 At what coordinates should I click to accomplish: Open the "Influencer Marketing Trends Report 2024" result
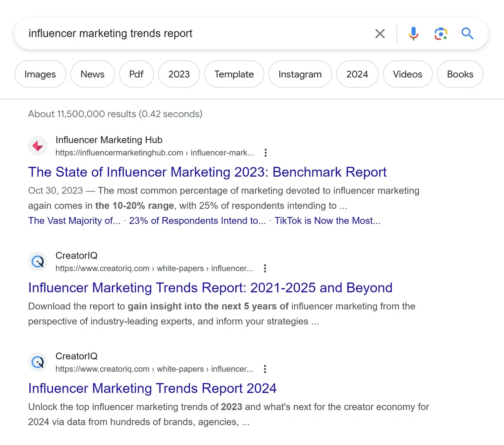point(152,388)
